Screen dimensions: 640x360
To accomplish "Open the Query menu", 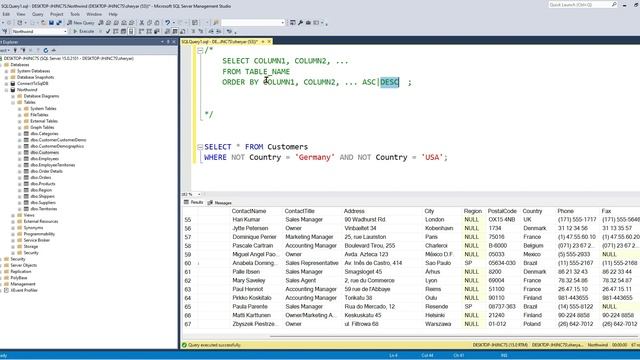I will tap(38, 14).
